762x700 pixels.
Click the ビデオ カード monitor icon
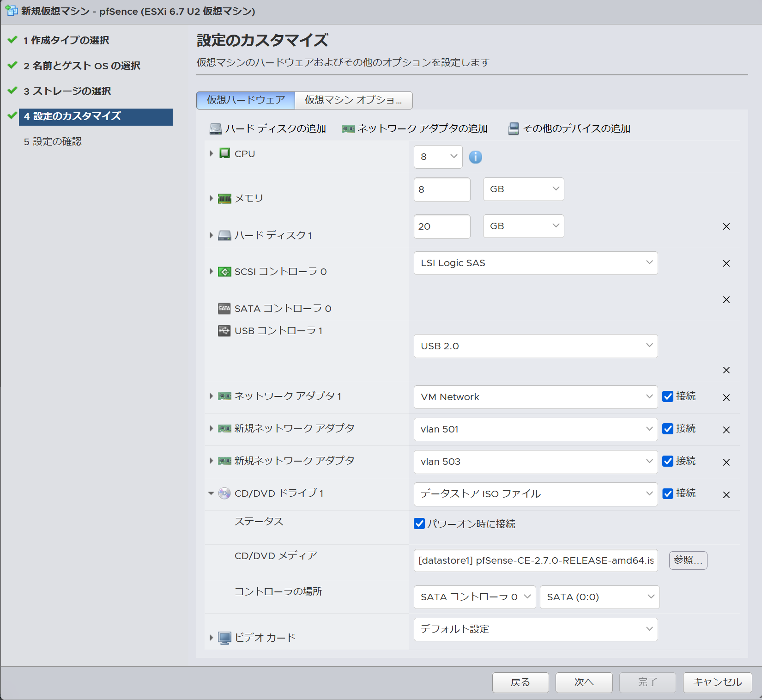(x=224, y=638)
